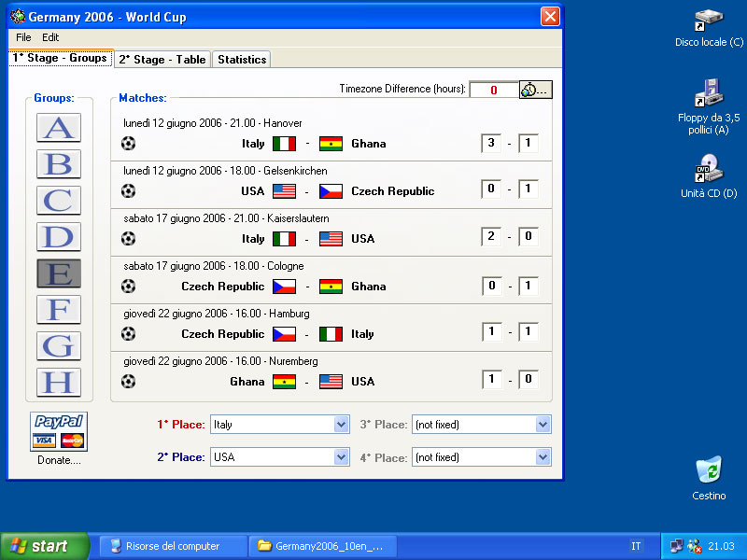
Task: Click Ghana flag in Ghana - USA match
Action: (x=285, y=382)
